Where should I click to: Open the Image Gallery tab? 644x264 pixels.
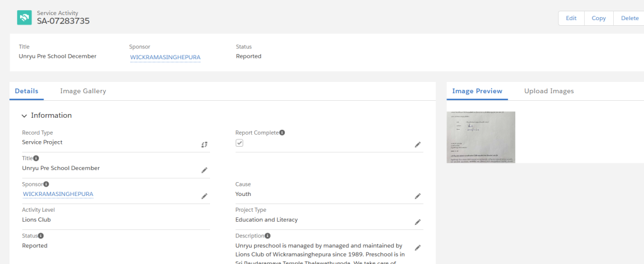[83, 91]
